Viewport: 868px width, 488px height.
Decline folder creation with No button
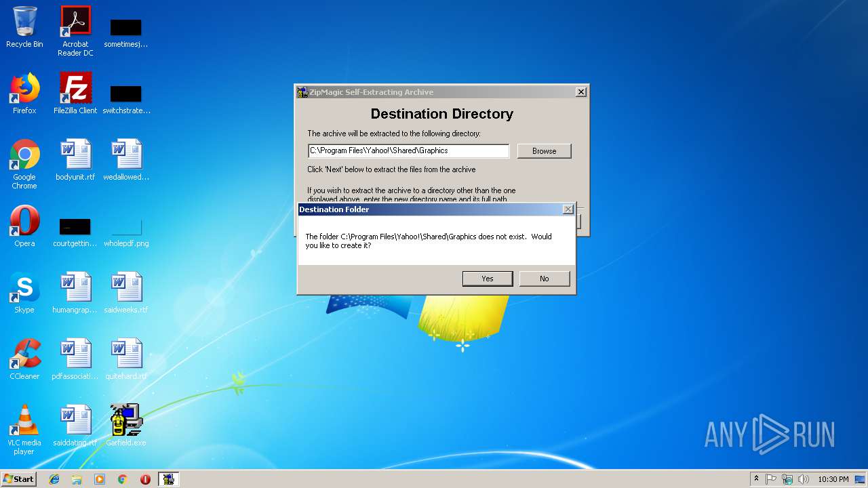click(x=545, y=279)
